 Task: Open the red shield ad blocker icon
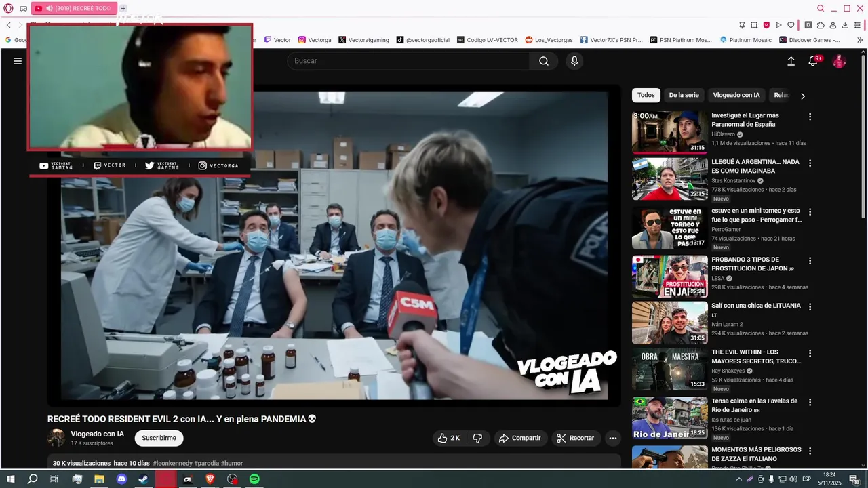(766, 25)
